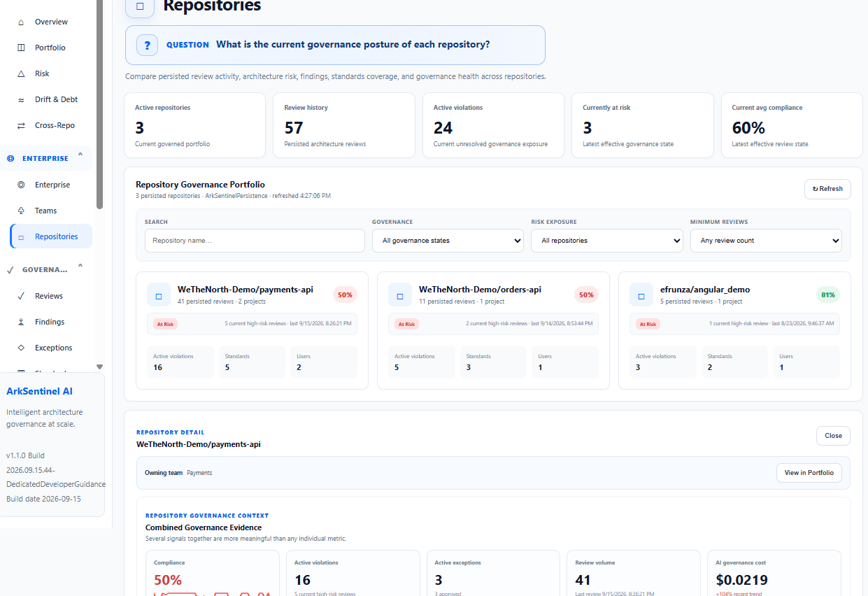Click the Repositories page header icon
Image resolution: width=868 pixels, height=596 pixels.
coord(140,6)
